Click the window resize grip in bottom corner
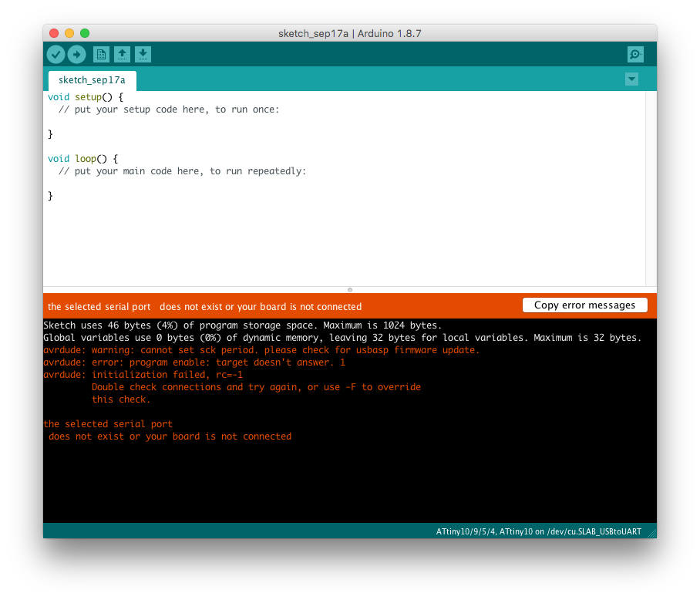Viewport: 700px width, 600px height. coord(652,534)
